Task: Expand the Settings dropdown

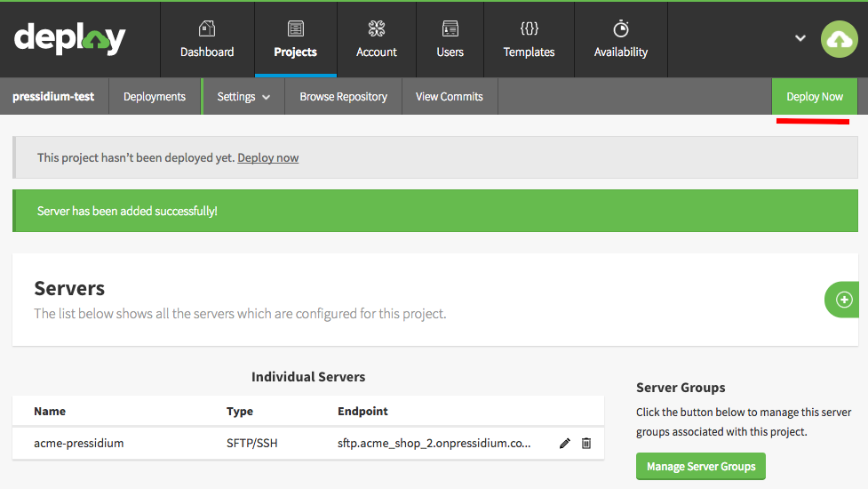Action: (x=243, y=96)
